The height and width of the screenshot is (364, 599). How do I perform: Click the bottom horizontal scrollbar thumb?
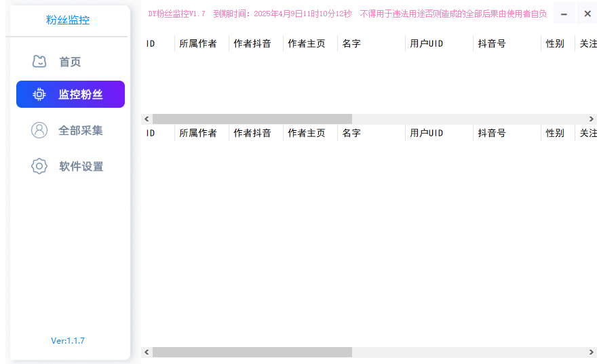point(252,352)
